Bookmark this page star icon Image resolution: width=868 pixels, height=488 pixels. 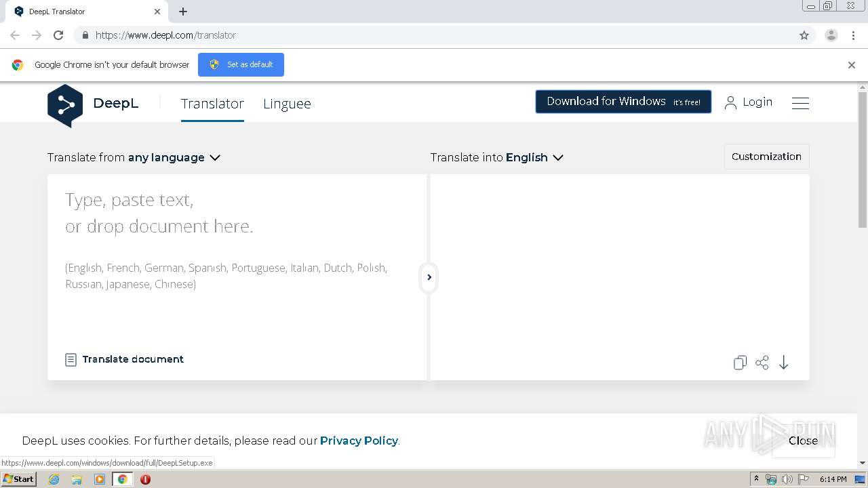(x=804, y=35)
